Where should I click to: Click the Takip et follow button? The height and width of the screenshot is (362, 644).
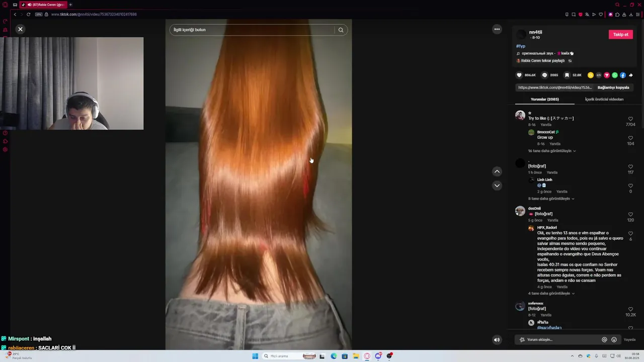pyautogui.click(x=621, y=35)
